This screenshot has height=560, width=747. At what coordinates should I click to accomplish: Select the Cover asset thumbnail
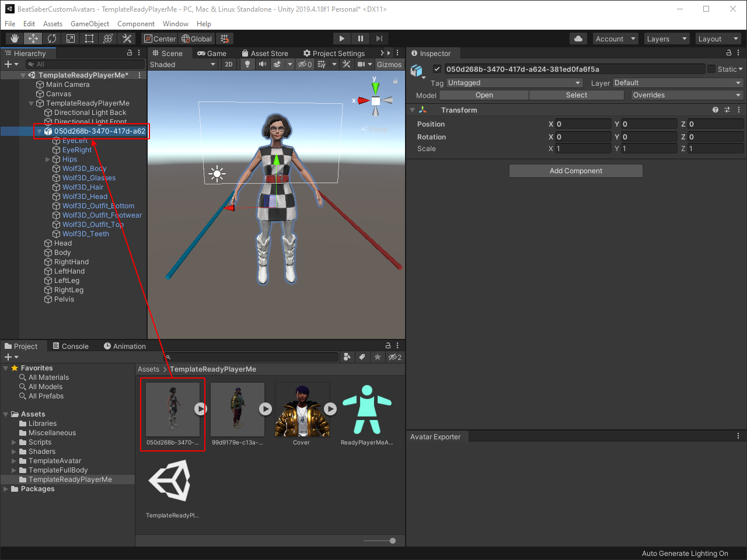pyautogui.click(x=302, y=410)
